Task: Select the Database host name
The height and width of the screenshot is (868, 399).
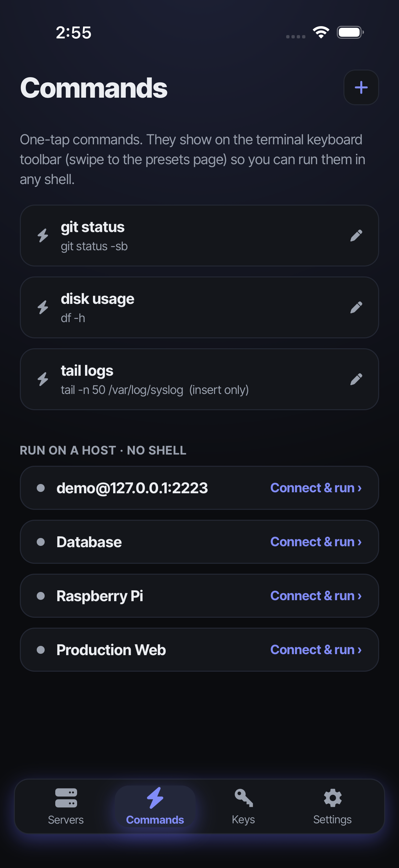Action: tap(89, 542)
